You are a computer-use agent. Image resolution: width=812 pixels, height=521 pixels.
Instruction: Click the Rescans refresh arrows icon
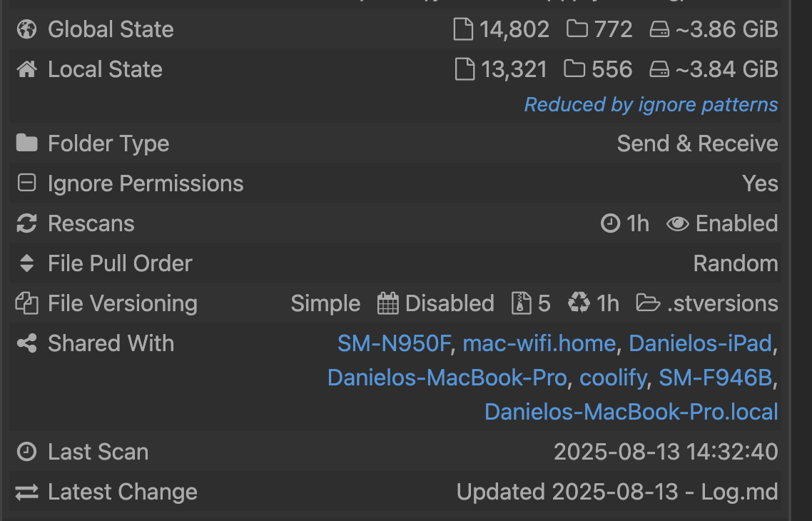coord(27,223)
